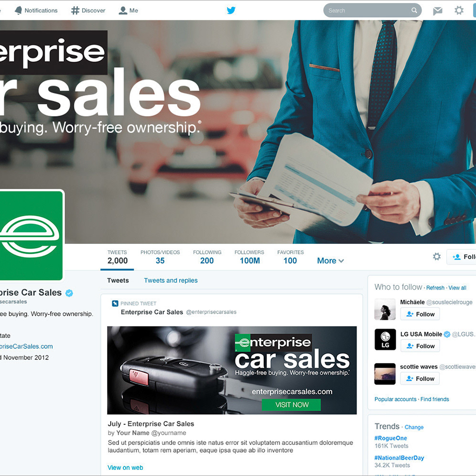The image size is (476, 476).
Task: Click the search magnifier icon
Action: click(414, 11)
